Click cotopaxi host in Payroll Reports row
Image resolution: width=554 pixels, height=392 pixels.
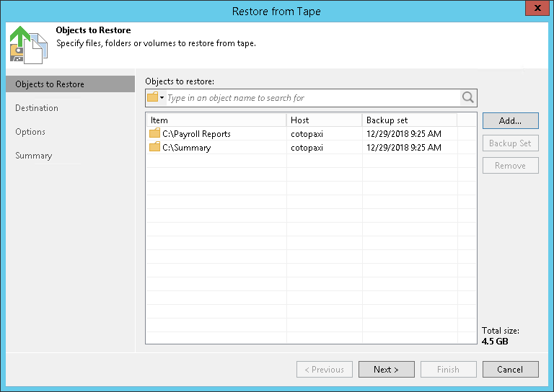click(307, 134)
